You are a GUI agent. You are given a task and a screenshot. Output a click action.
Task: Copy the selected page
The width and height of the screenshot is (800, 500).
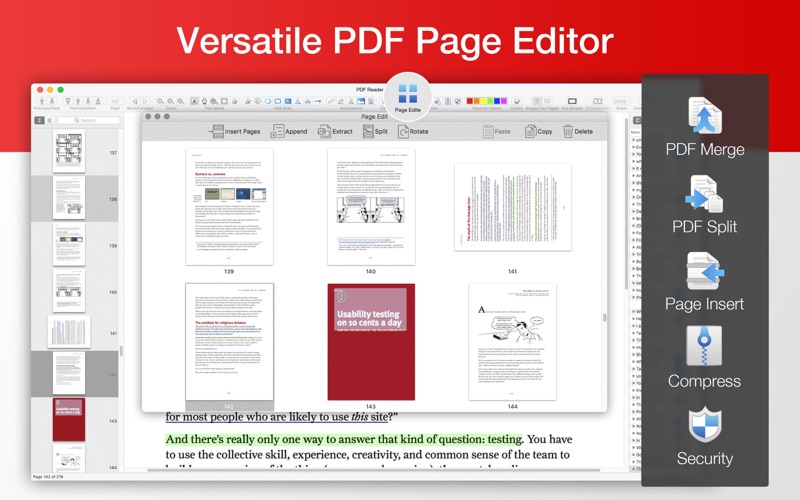tap(538, 131)
